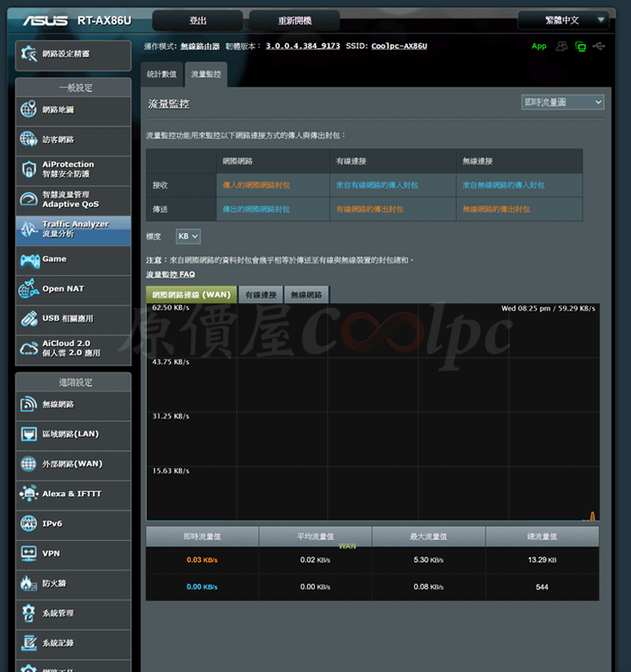The width and height of the screenshot is (631, 672).
Task: Click the 即時流量值 column header
Action: click(202, 536)
